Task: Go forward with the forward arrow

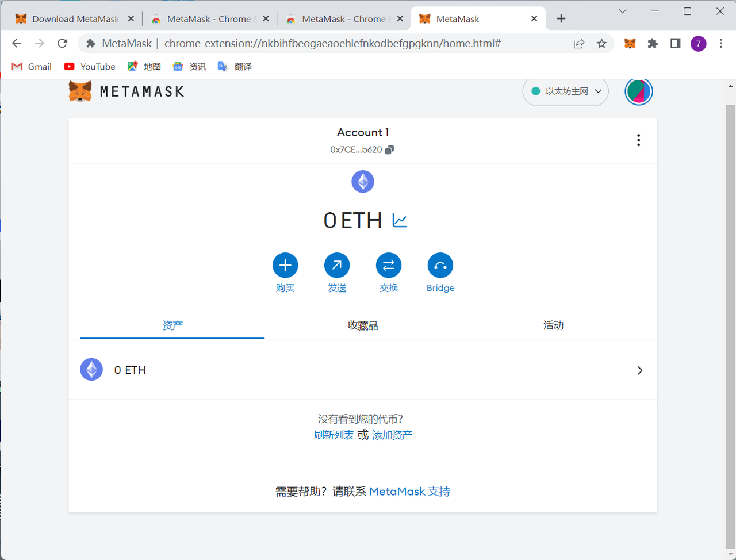Action: pyautogui.click(x=40, y=43)
